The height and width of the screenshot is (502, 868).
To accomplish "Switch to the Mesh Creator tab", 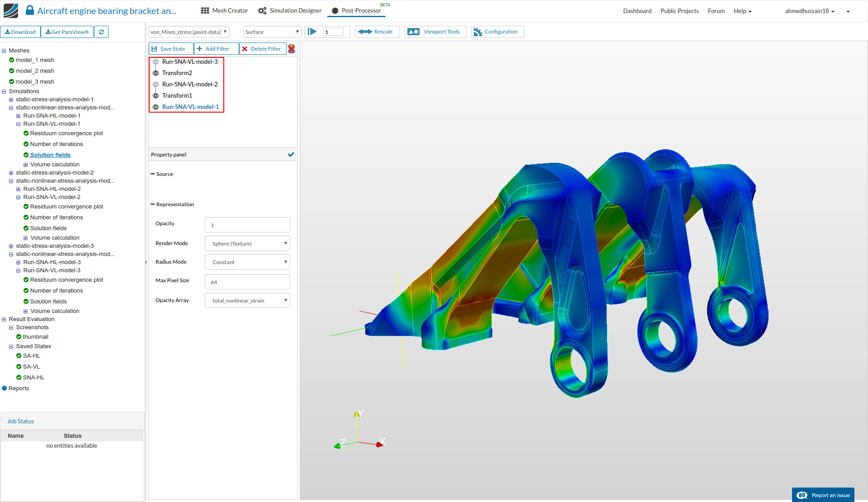I will [x=225, y=10].
